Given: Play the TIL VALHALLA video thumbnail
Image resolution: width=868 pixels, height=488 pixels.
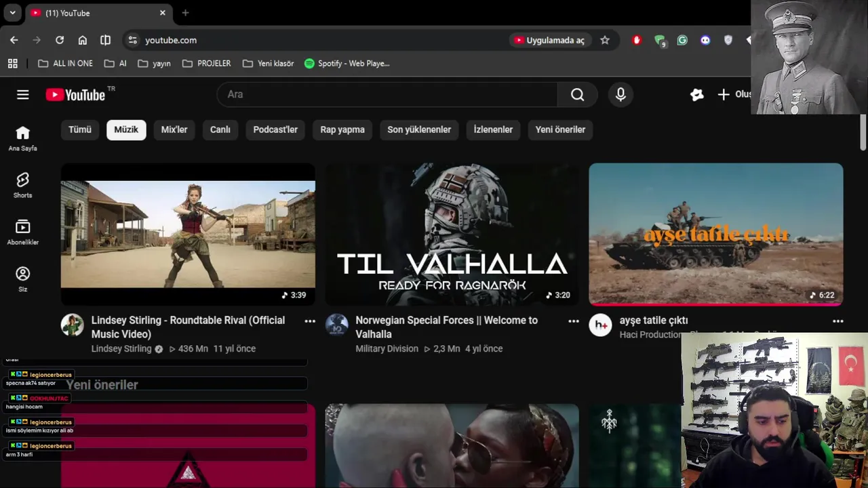Looking at the screenshot, I should [452, 235].
